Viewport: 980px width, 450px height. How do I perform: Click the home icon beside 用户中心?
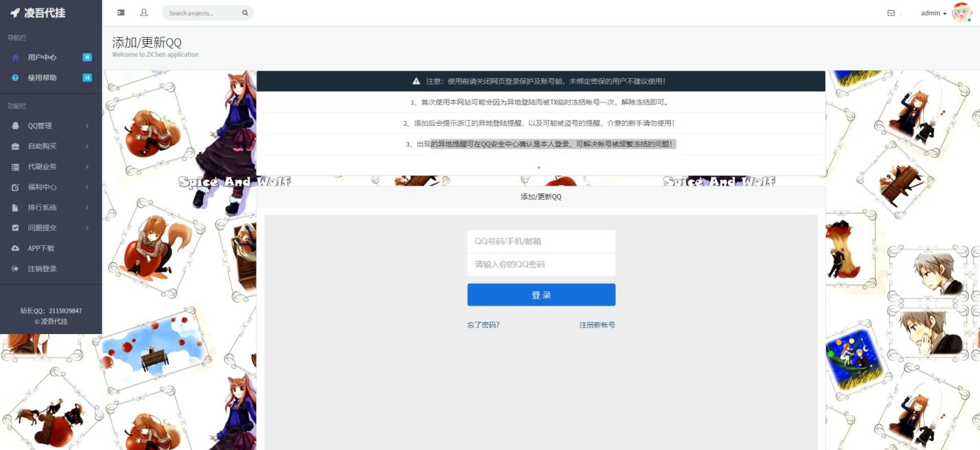[15, 58]
